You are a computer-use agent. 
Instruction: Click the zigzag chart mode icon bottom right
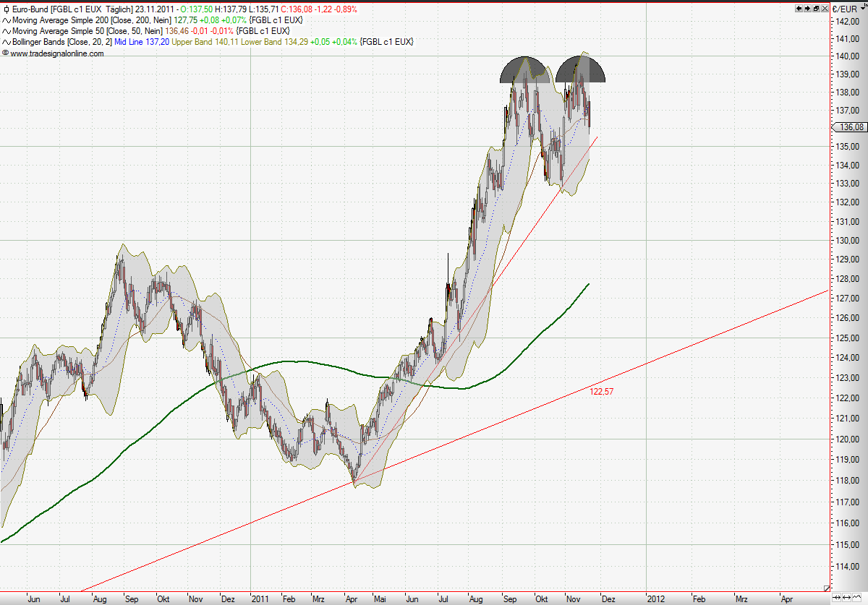(x=856, y=597)
